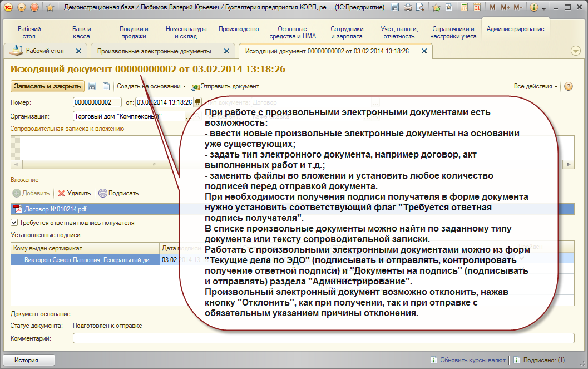The width and height of the screenshot is (588, 369).
Task: Print using the title bar printer icon
Action: pyautogui.click(x=408, y=7)
